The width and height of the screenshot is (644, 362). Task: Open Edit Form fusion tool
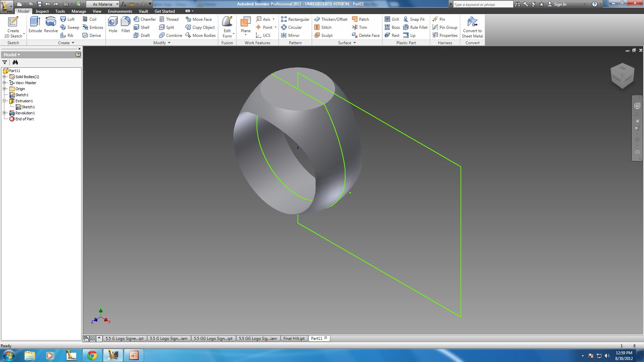tap(227, 27)
